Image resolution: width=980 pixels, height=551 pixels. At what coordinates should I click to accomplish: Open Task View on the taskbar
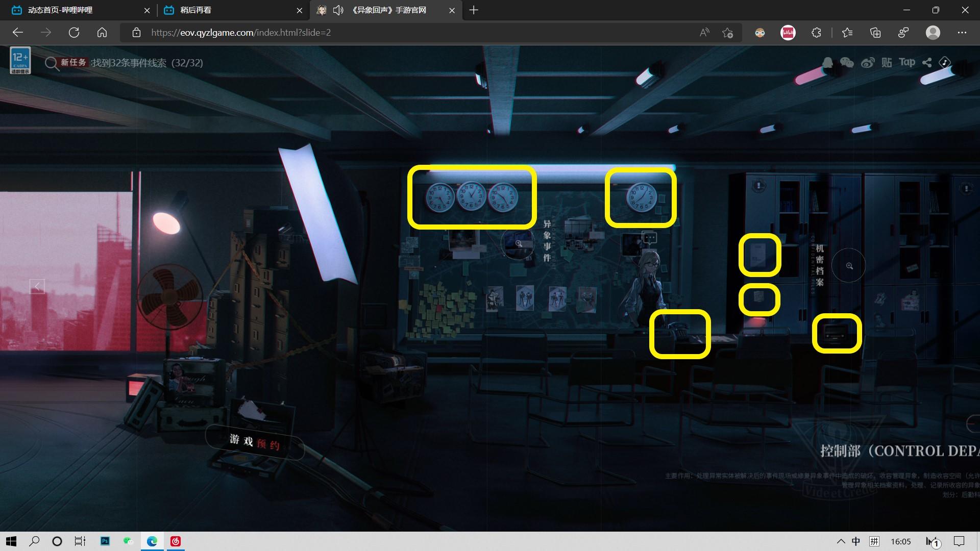80,541
